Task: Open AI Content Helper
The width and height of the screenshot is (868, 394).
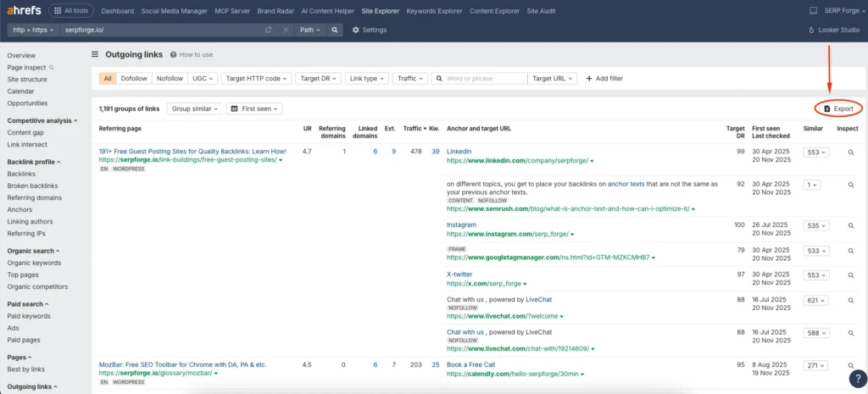Action: 326,11
